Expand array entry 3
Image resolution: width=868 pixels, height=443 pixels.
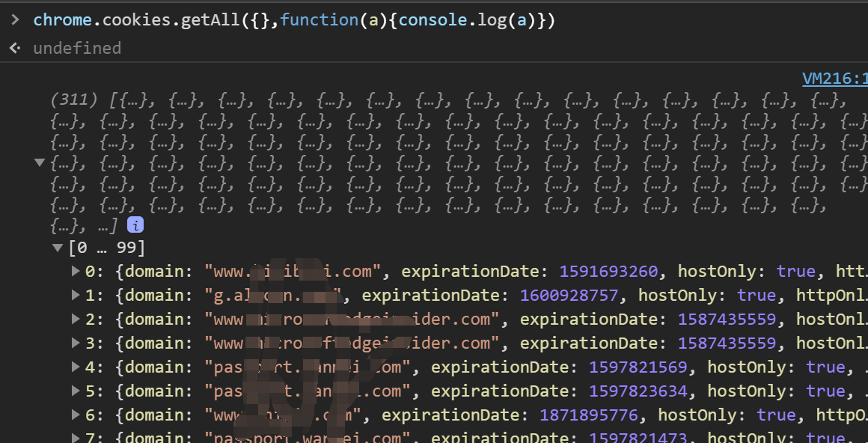(76, 343)
